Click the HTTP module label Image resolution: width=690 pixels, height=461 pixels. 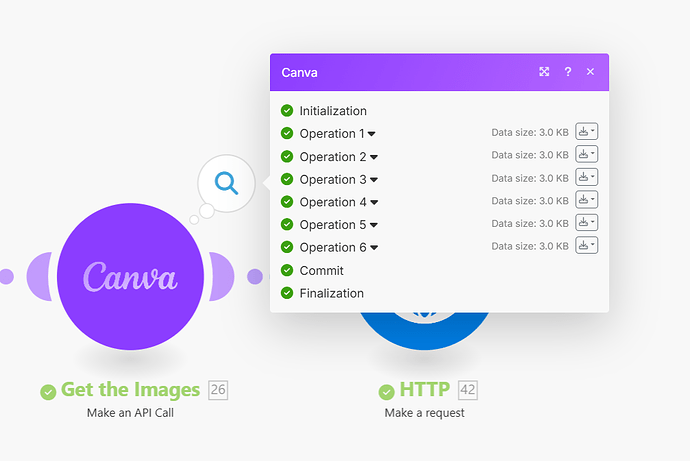point(424,390)
